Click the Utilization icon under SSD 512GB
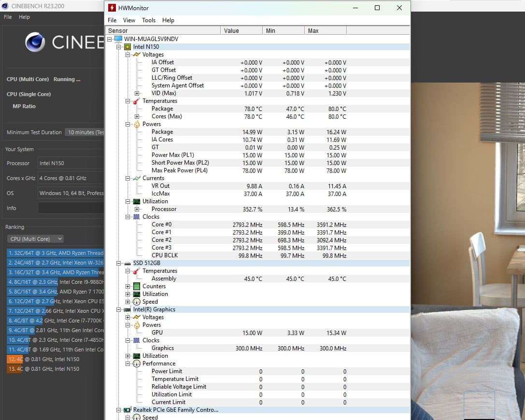This screenshot has width=525, height=420. pyautogui.click(x=137, y=294)
